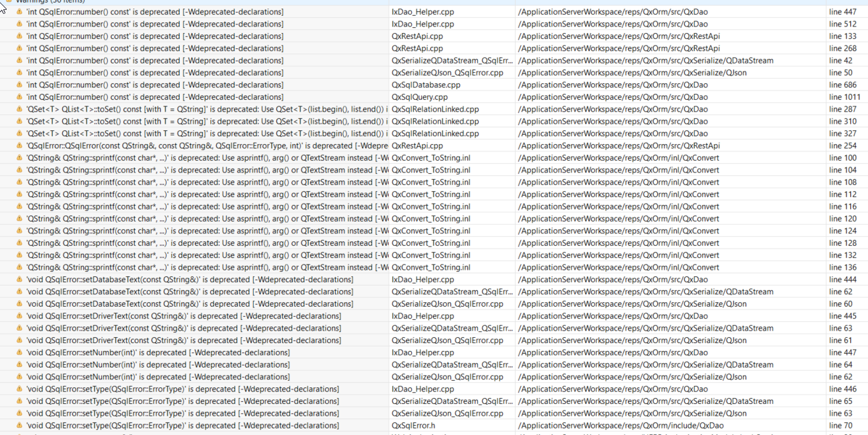
Task: Click warning icon on the line 268 row
Action: click(20, 49)
